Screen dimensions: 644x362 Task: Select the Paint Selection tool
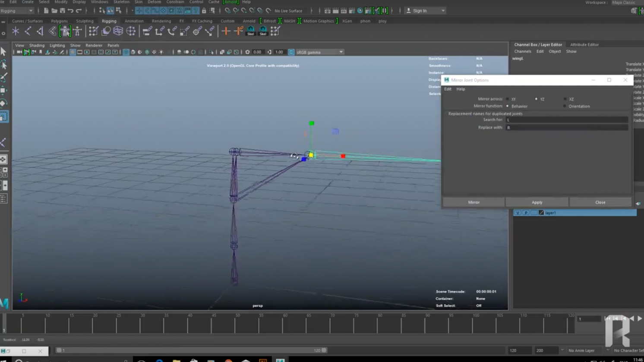click(x=4, y=78)
